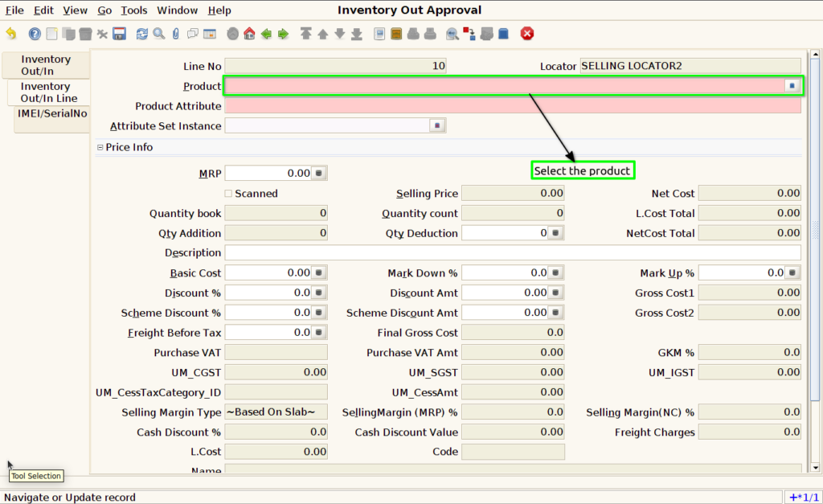The width and height of the screenshot is (823, 504).
Task: Open the Report toolbar icon
Action: (x=379, y=34)
